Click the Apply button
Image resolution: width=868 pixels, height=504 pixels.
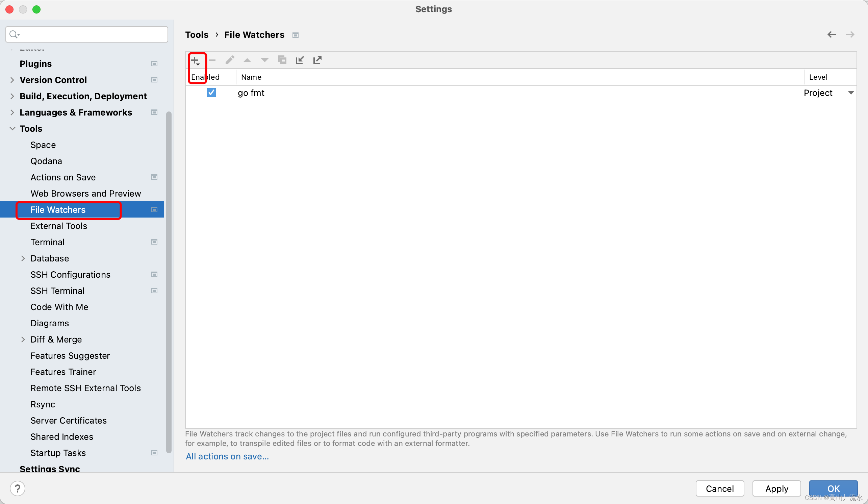(776, 488)
